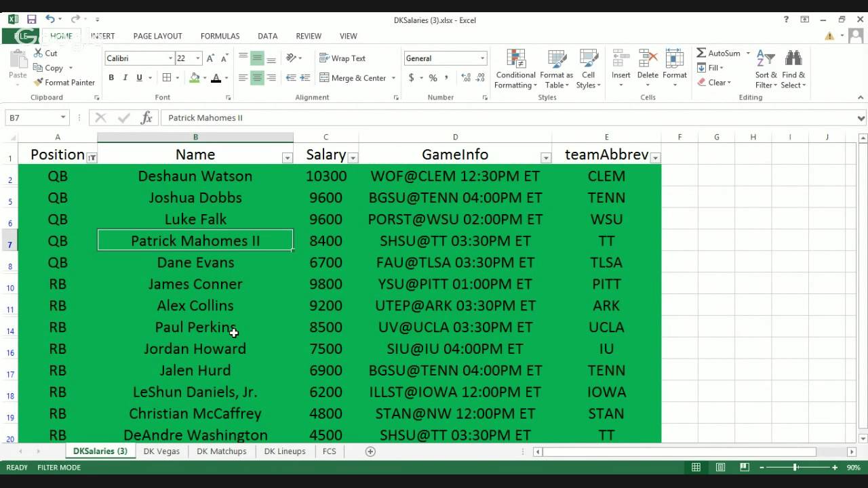
Task: Click the Accounting dollar format icon
Action: click(411, 78)
